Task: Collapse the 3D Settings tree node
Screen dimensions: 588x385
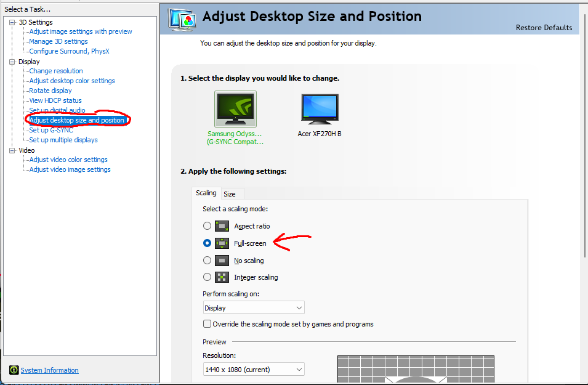Action: click(x=12, y=23)
